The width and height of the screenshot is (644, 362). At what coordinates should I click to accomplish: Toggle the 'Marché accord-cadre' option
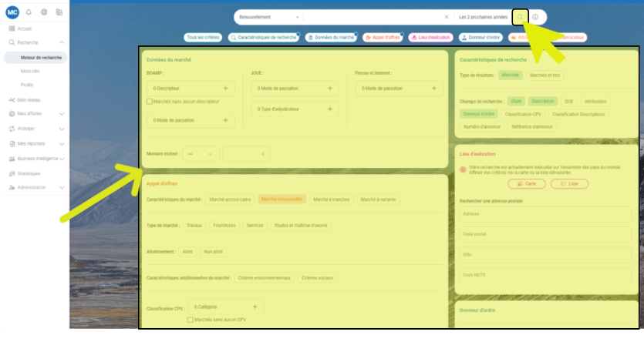[231, 199]
